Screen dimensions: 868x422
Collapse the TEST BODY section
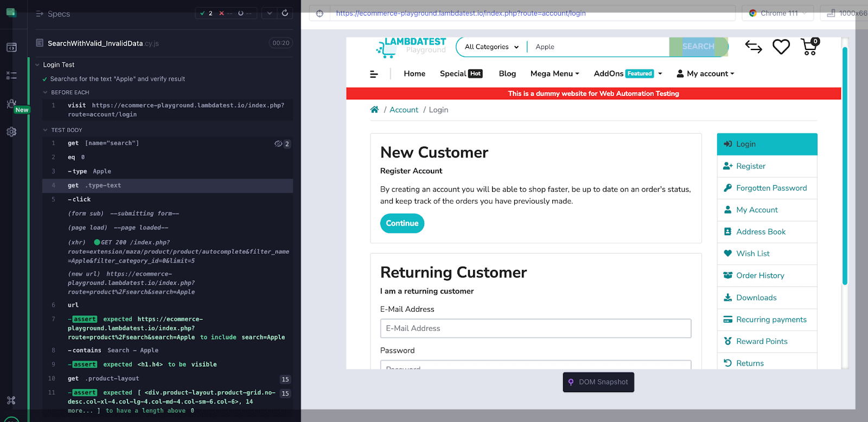pos(46,130)
